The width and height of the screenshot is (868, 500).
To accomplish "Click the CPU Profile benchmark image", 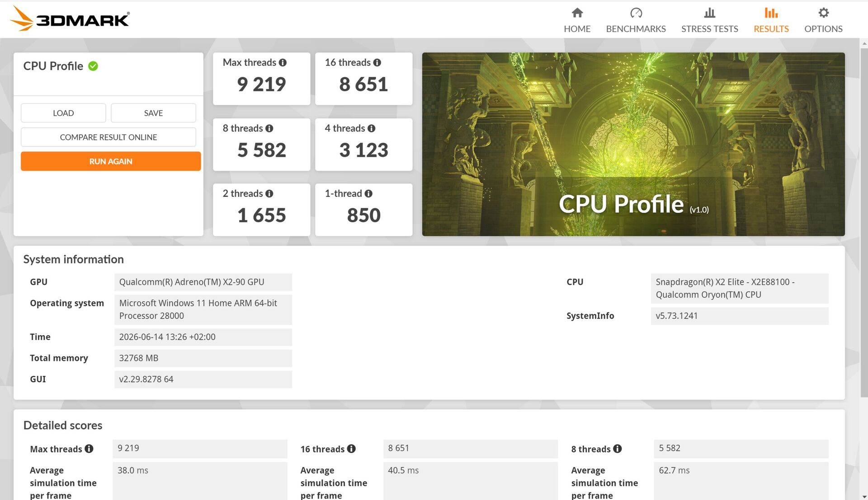I will coord(633,144).
